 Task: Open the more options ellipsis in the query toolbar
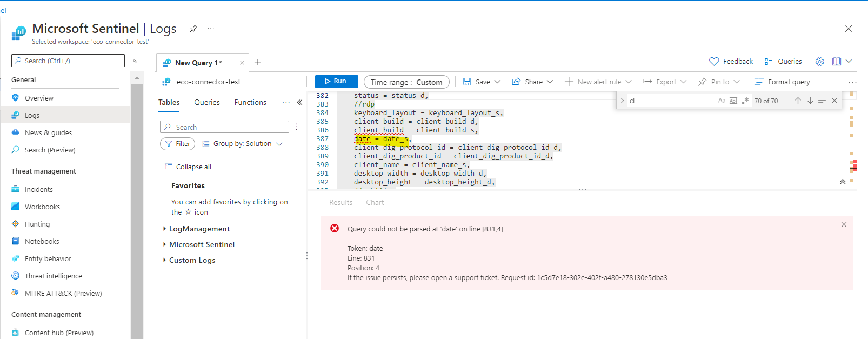click(x=852, y=83)
